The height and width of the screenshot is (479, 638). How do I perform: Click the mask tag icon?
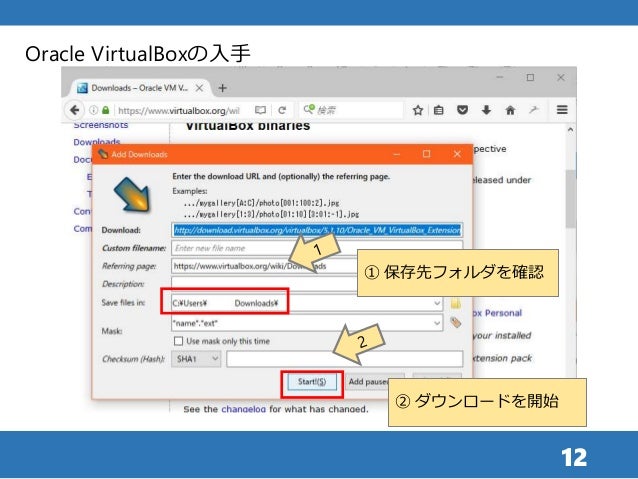click(x=455, y=323)
